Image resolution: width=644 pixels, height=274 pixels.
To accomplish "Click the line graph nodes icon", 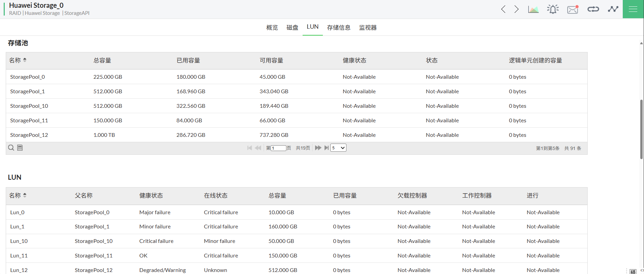I will tap(613, 9).
